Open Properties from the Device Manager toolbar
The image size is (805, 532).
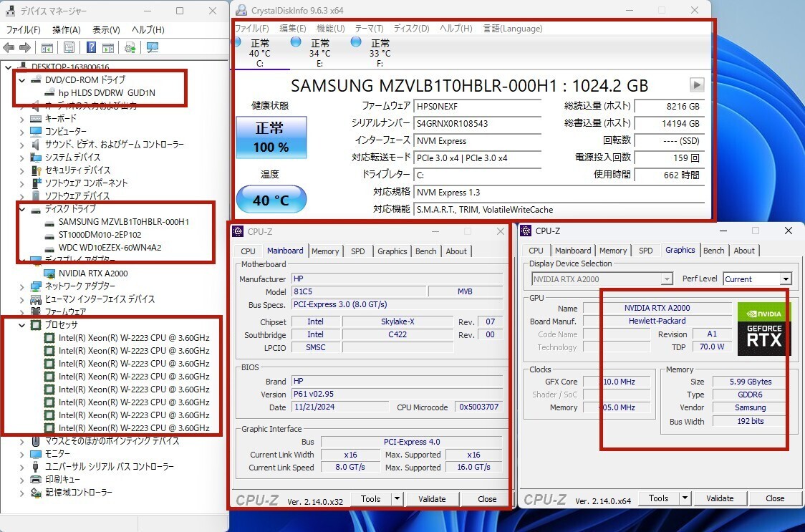click(x=69, y=48)
